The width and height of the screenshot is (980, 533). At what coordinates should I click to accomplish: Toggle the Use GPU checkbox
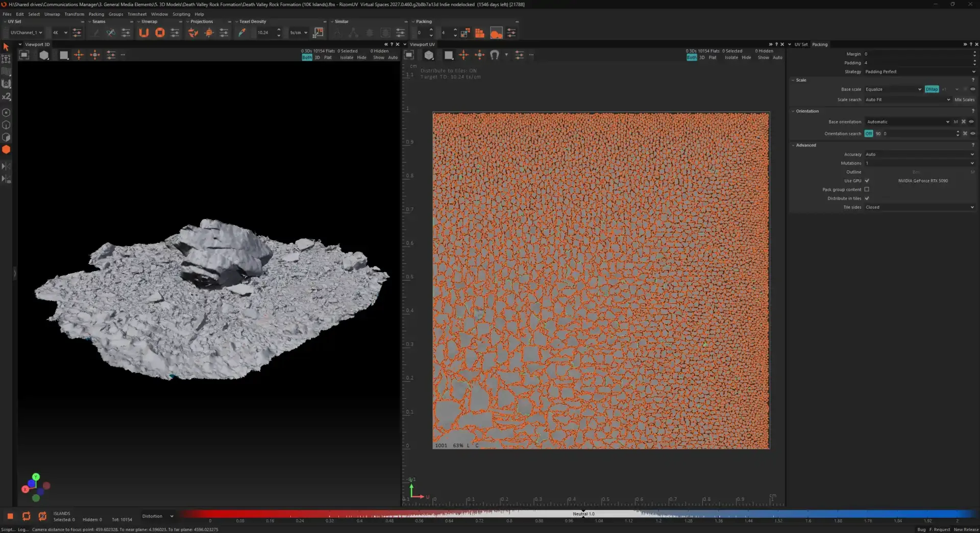click(x=867, y=181)
